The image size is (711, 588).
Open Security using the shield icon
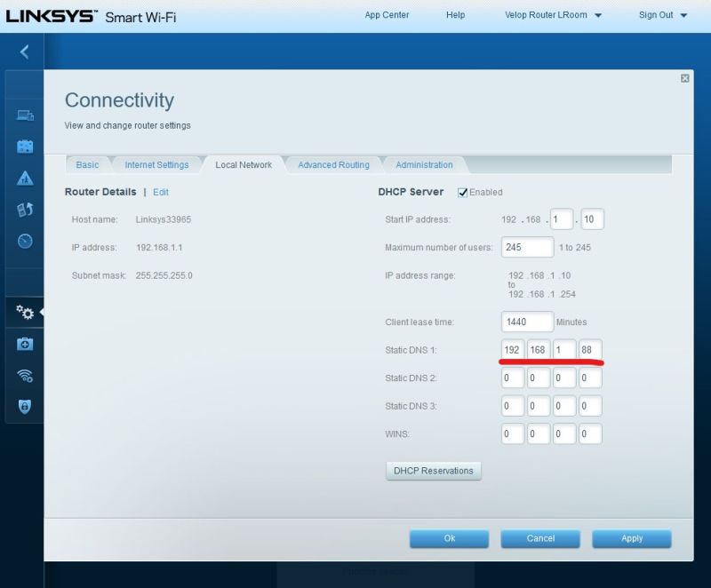point(24,407)
